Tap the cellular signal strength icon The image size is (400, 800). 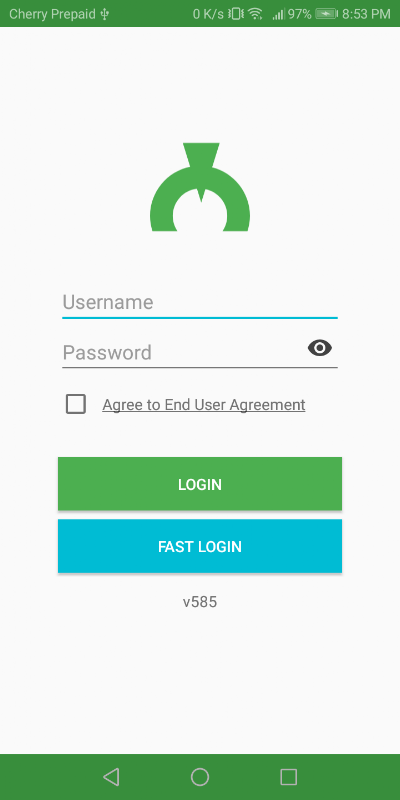pos(278,14)
